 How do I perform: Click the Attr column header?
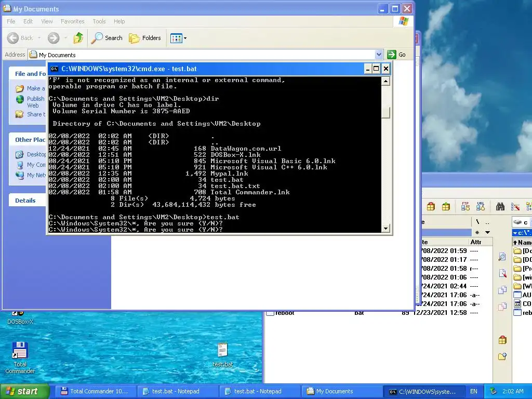tap(480, 242)
